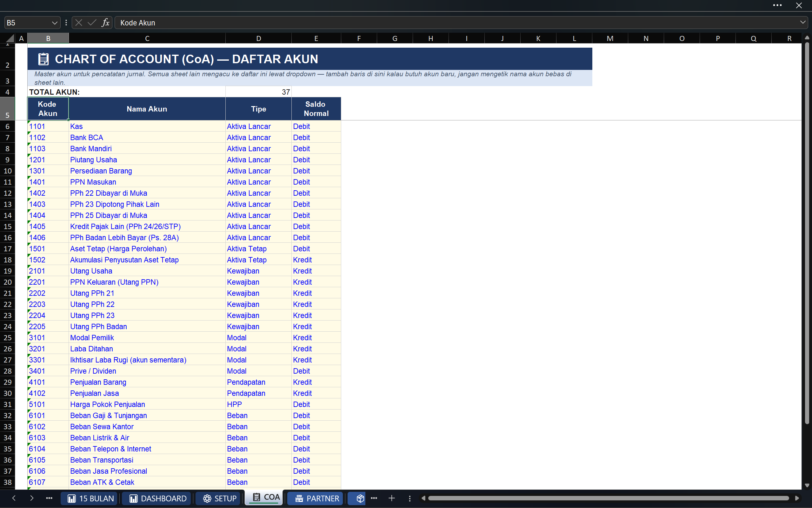Image resolution: width=812 pixels, height=508 pixels.
Task: Select column D header
Action: [x=258, y=38]
